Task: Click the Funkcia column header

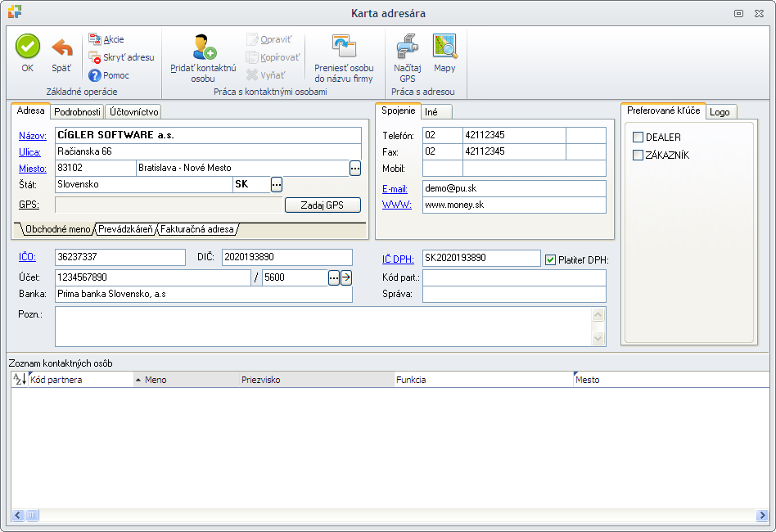Action: 484,380
